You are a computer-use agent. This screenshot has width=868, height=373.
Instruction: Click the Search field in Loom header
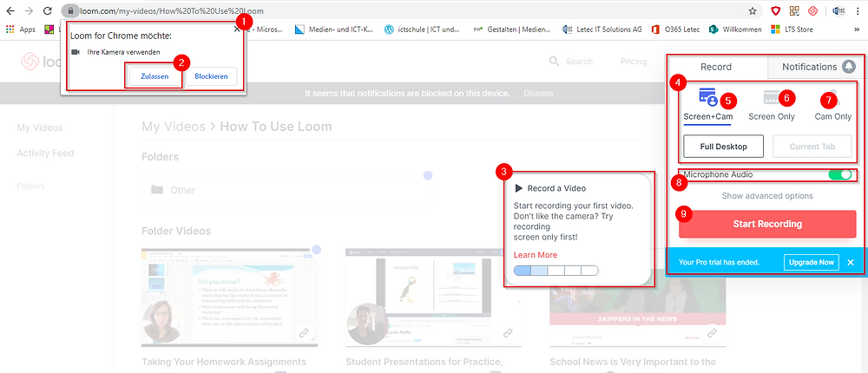click(x=580, y=62)
